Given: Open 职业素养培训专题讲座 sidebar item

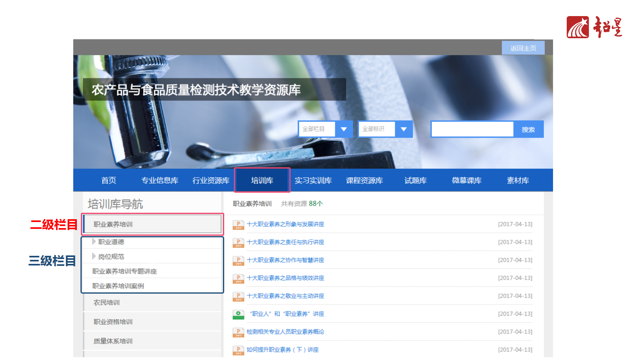Looking at the screenshot, I should [x=124, y=271].
